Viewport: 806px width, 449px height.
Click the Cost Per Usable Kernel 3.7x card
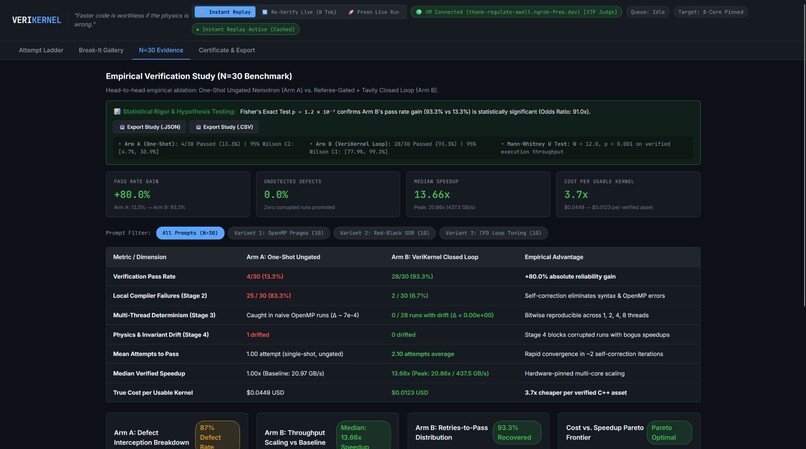628,194
